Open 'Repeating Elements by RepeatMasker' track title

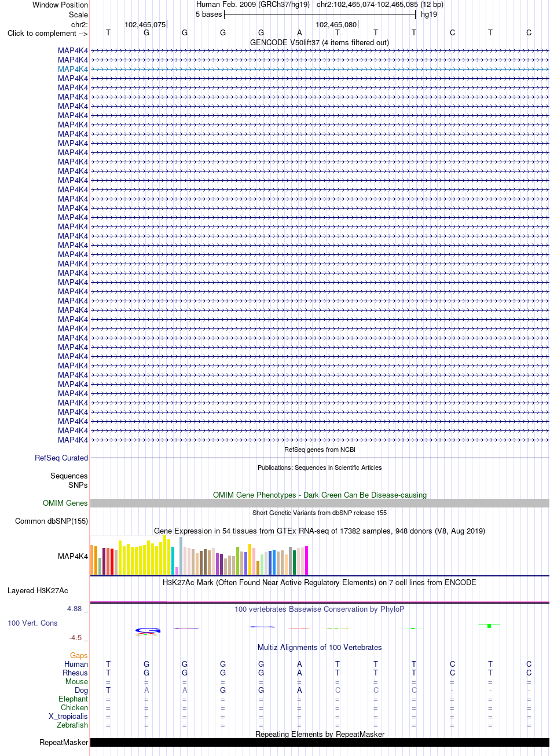[320, 735]
